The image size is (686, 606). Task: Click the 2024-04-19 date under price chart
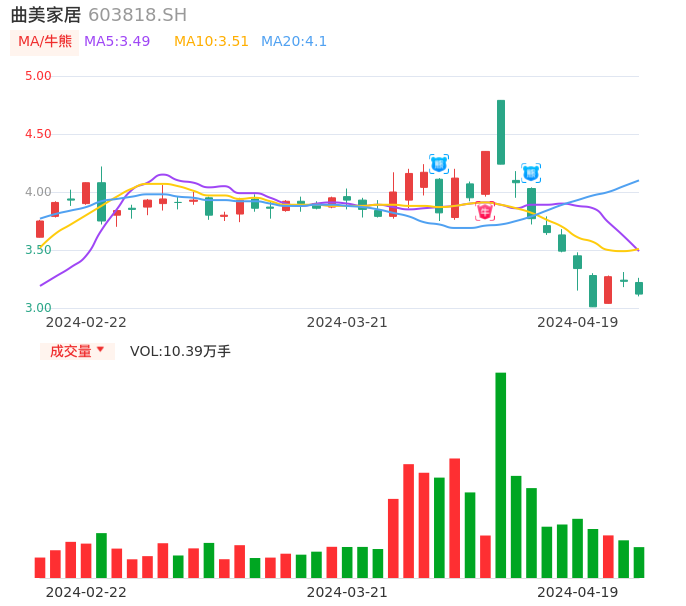578,322
